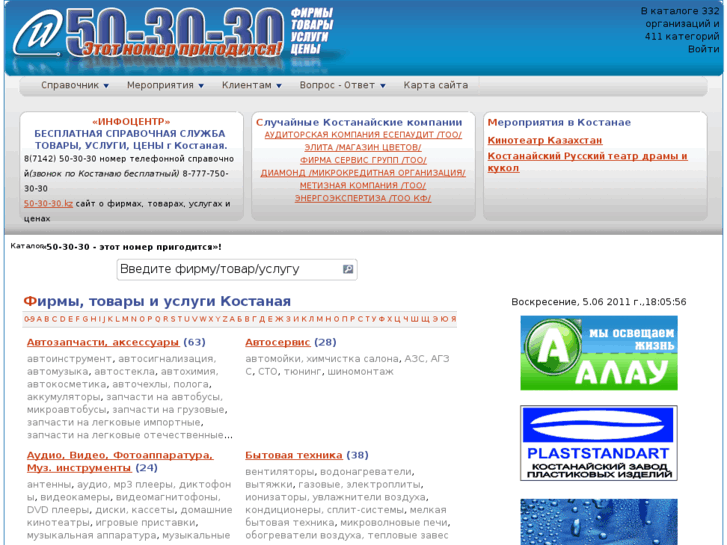This screenshot has height=545, width=727.
Task: Select Latin letter G in alphabet index
Action: click(85, 319)
